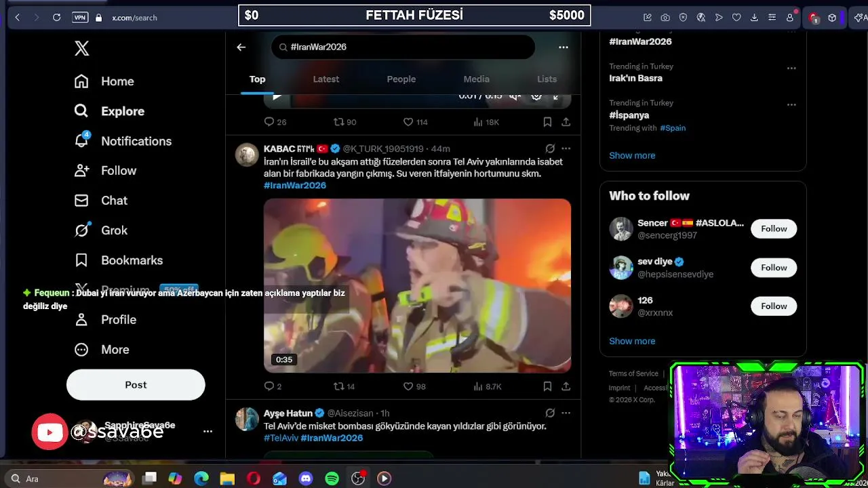Switch to the Lists tab
This screenshot has width=868, height=488.
coord(547,79)
